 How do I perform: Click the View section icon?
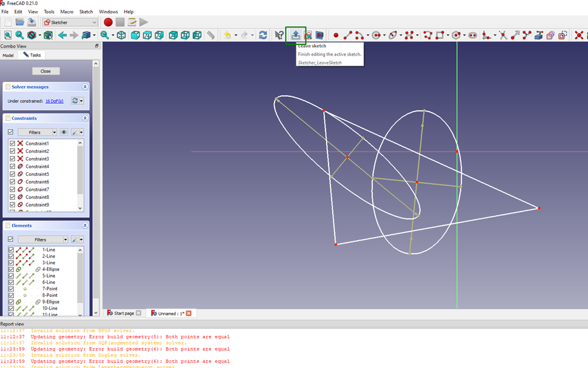pyautogui.click(x=319, y=35)
